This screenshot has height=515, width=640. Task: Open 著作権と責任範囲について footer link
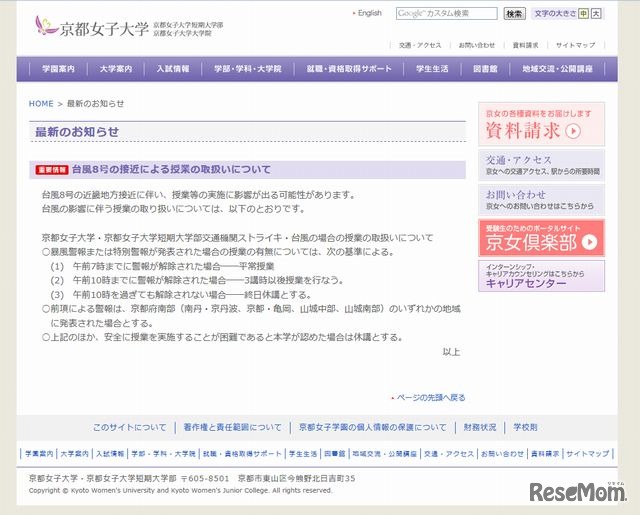(x=232, y=427)
